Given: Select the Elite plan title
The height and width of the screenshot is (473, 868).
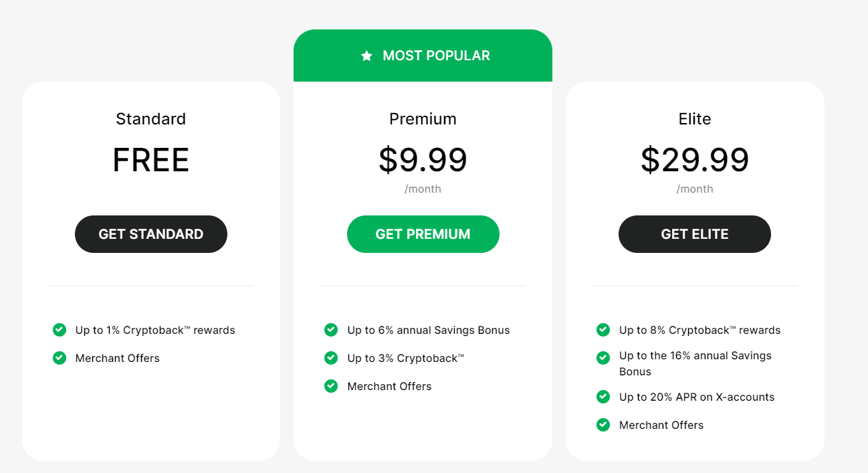Looking at the screenshot, I should (x=695, y=119).
